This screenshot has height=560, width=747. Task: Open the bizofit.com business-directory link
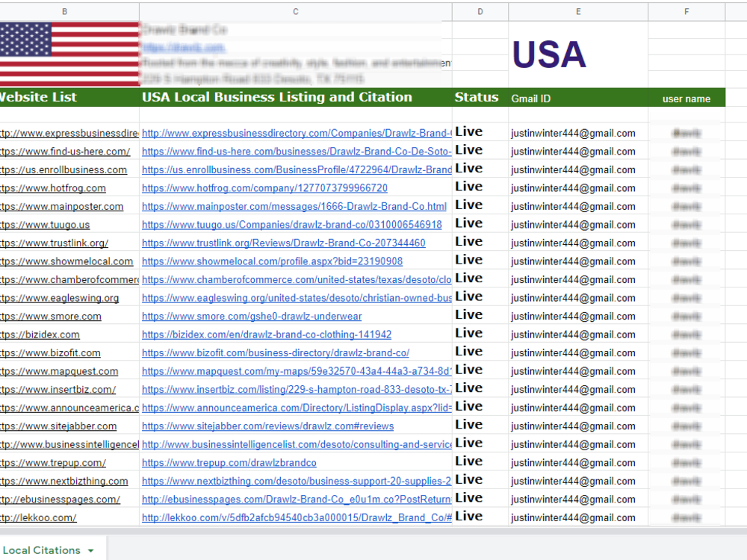pos(276,353)
